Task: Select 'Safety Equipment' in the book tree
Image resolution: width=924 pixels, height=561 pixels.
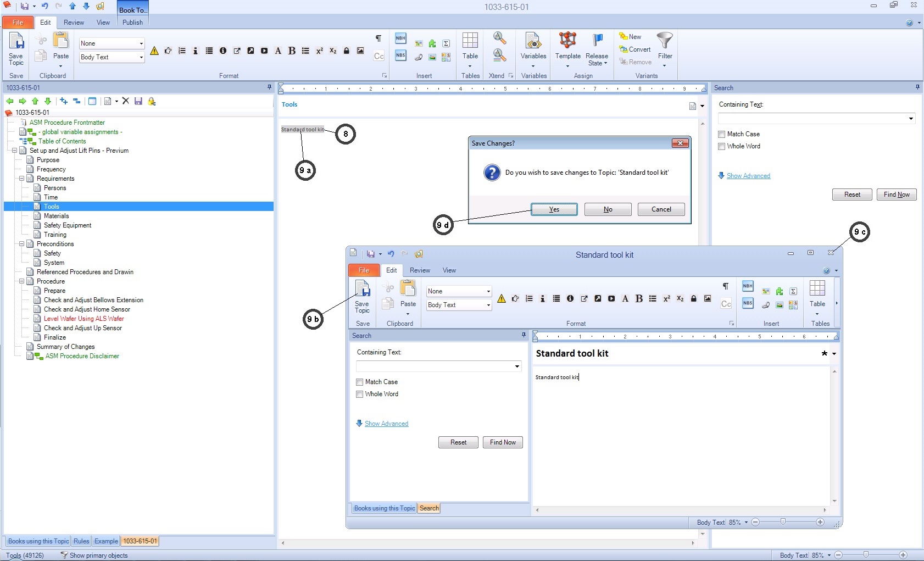Action: tap(68, 225)
